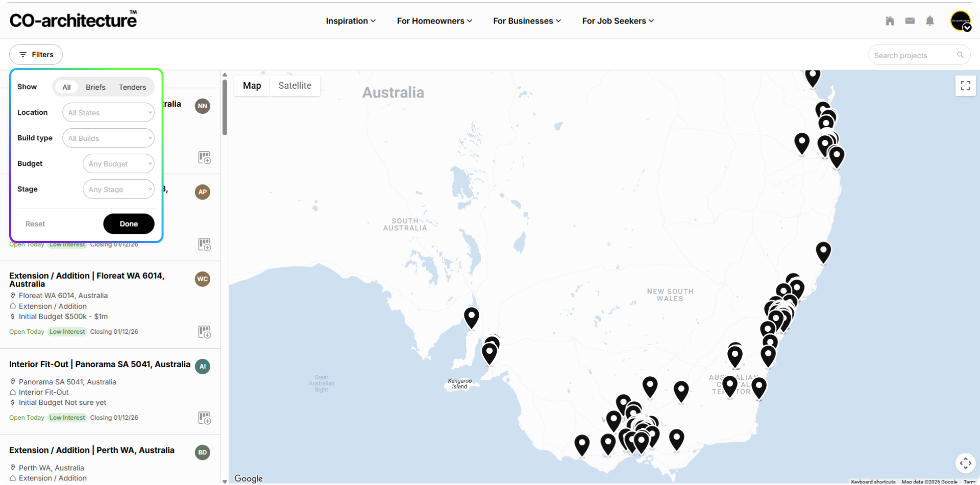Click the Done button

129,224
